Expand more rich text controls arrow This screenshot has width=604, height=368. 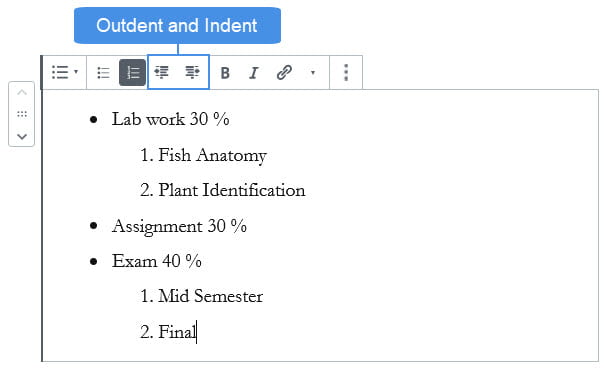(313, 72)
